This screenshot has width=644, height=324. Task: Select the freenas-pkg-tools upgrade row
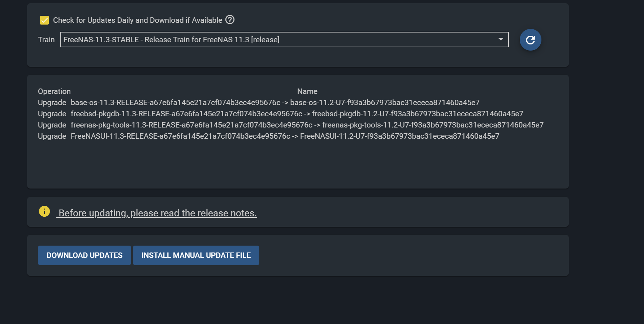click(x=291, y=125)
